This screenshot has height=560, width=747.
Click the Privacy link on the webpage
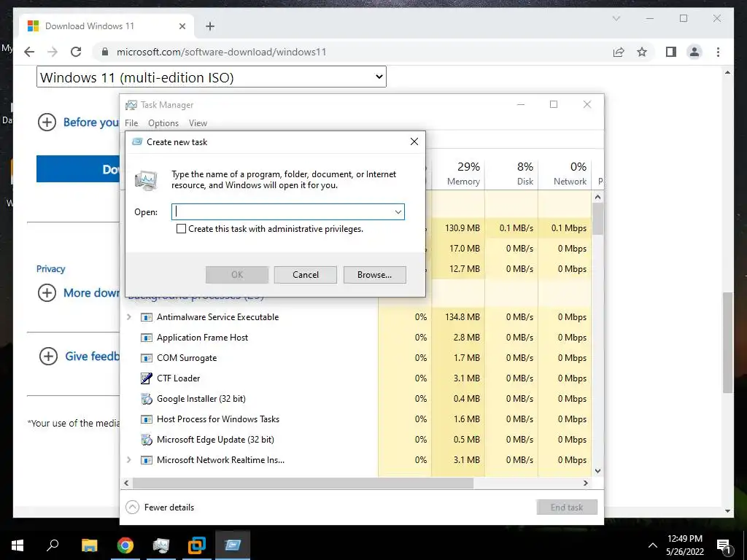tap(51, 269)
